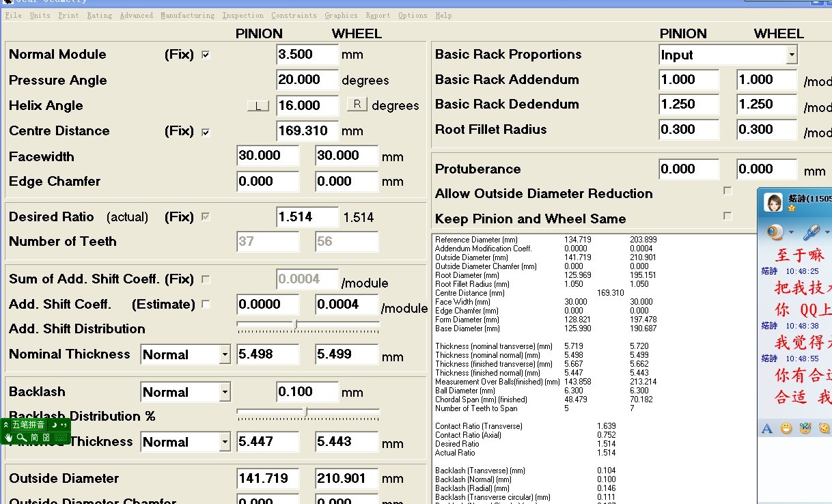Click the Wheel Add. Shift Coeff. field
Image resolution: width=832 pixels, height=504 pixels.
(x=346, y=305)
